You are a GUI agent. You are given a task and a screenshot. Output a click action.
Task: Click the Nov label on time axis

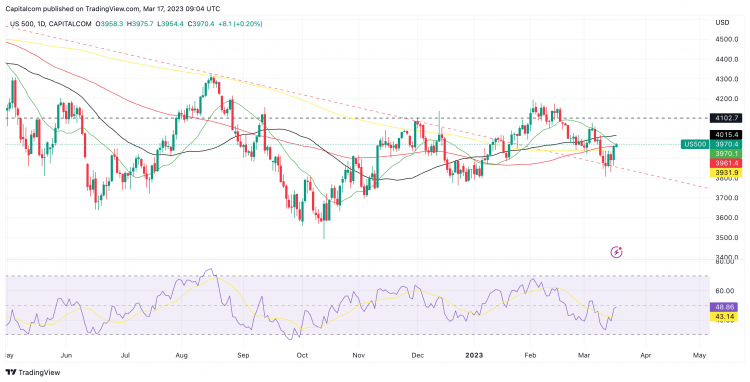coord(358,355)
